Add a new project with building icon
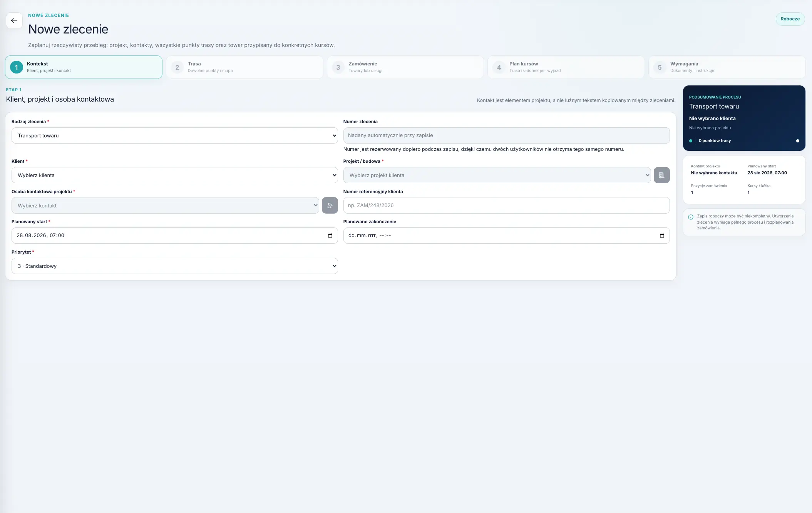 [661, 175]
